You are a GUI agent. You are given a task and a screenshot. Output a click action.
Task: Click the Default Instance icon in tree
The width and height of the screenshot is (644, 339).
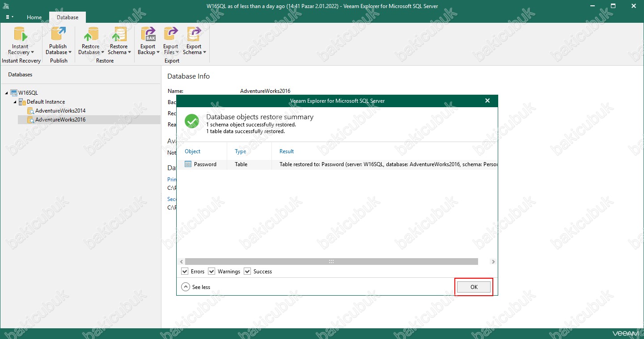coord(22,102)
